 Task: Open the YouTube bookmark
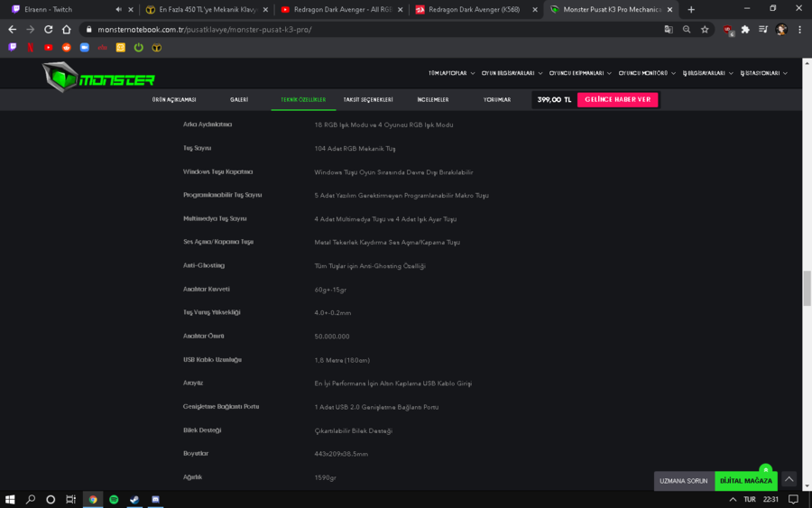48,47
